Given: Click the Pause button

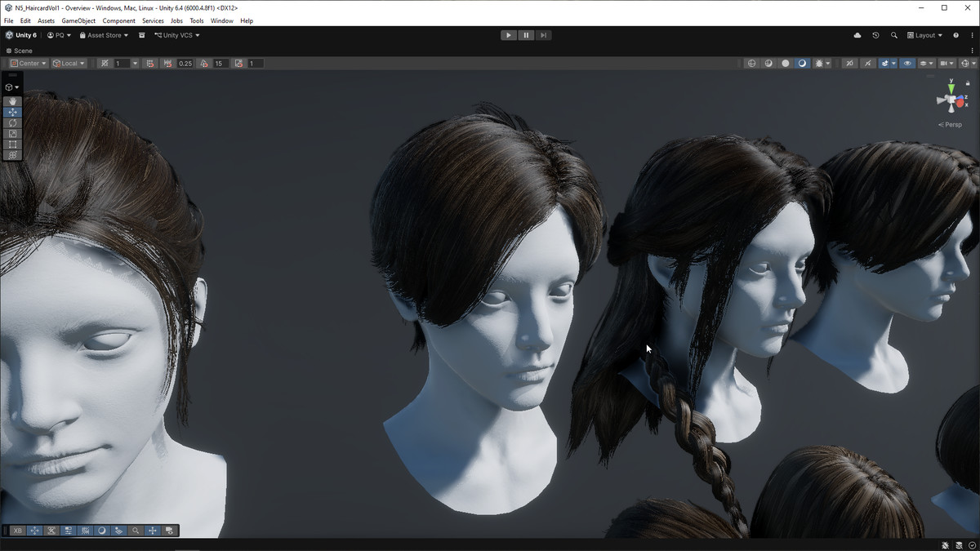Looking at the screenshot, I should coord(526,35).
